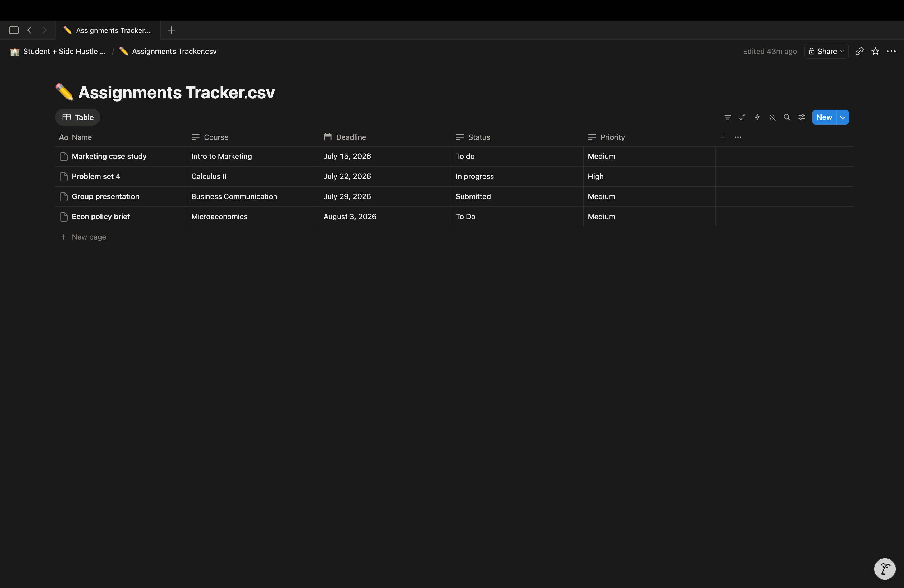Open Student + Side Hustle breadcrumb
This screenshot has width=904, height=588.
(58, 51)
